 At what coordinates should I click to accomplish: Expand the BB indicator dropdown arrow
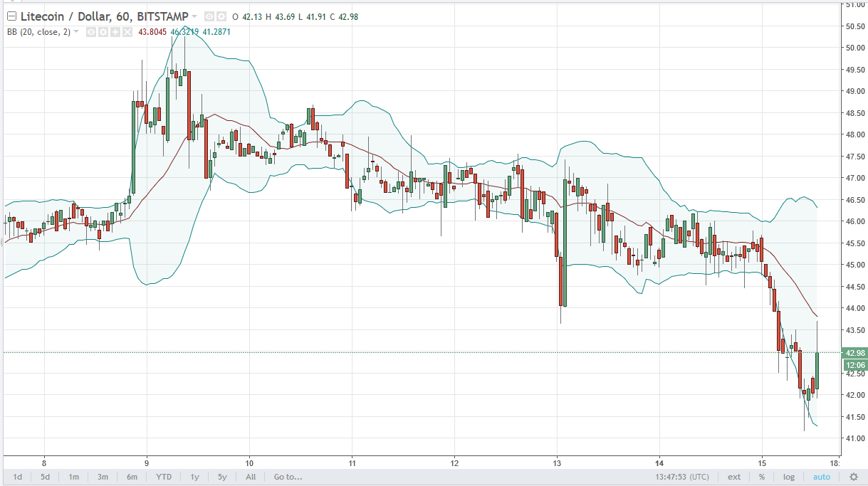click(x=78, y=32)
